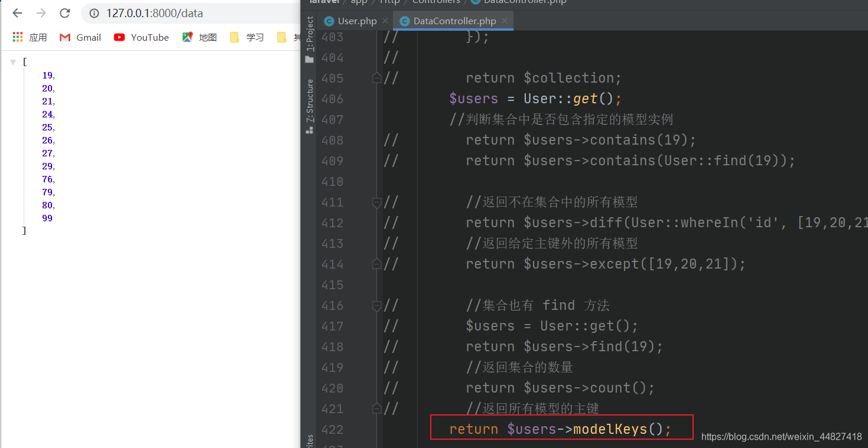Collapse the JSON array triangle
The image size is (868, 448).
pos(13,62)
